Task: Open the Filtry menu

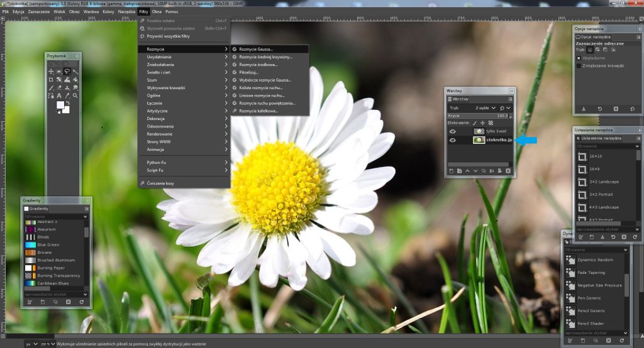Action: (143, 11)
